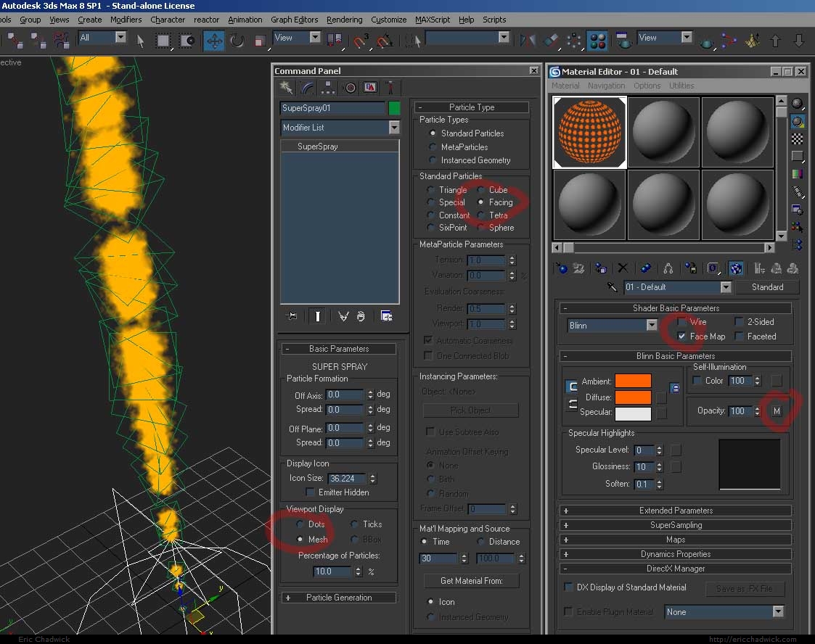
Task: Expand the Maps rollout
Action: point(676,540)
